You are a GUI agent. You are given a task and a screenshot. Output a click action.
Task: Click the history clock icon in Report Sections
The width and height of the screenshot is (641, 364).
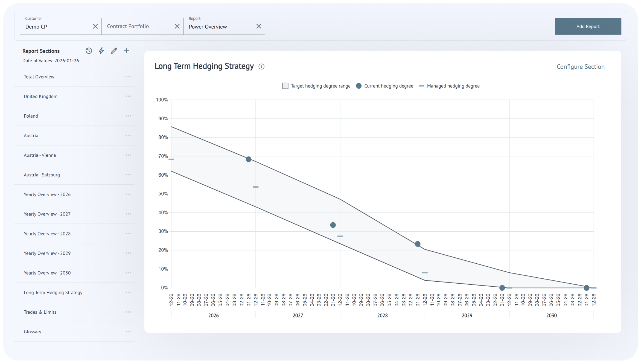pyautogui.click(x=89, y=51)
